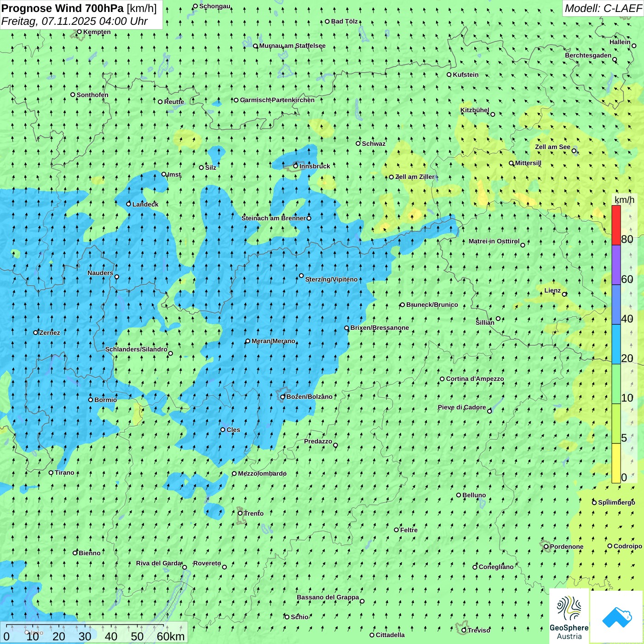
Task: Select the 'Matrei in Osttirol' label
Action: tap(494, 241)
